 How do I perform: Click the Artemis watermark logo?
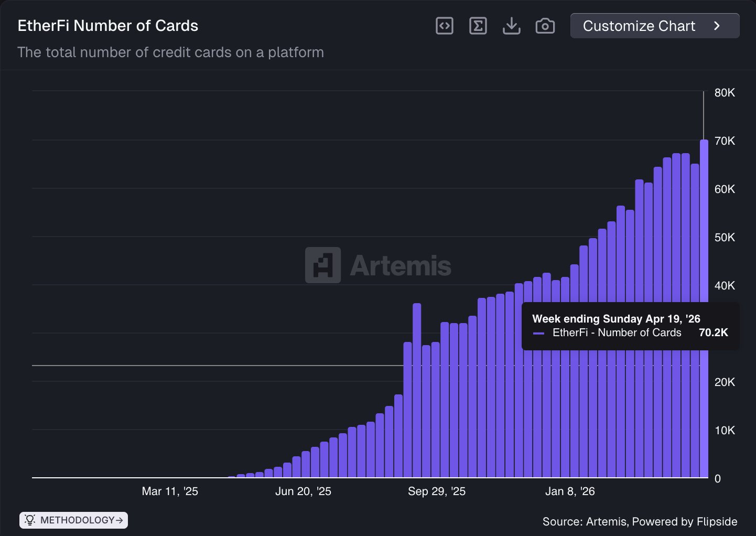tap(378, 265)
